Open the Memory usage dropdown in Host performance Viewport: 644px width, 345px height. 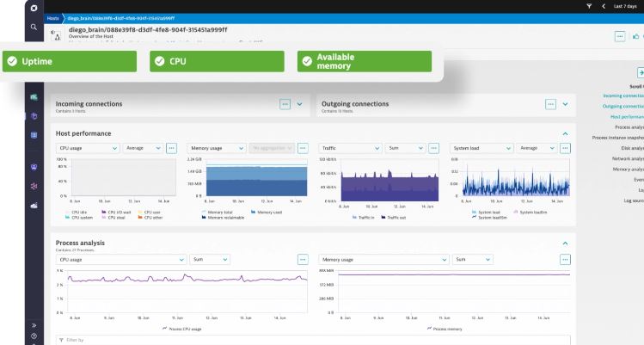click(x=217, y=148)
